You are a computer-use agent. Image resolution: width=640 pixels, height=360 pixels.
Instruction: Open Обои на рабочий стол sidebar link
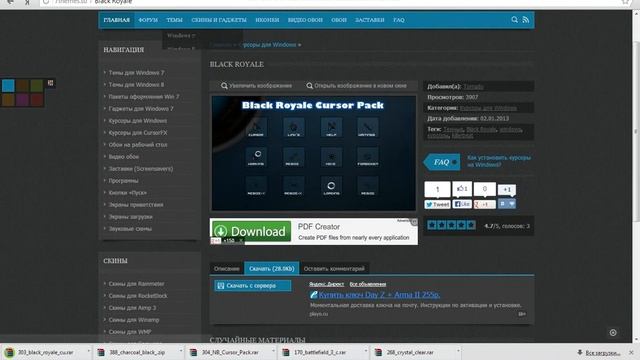[138, 144]
